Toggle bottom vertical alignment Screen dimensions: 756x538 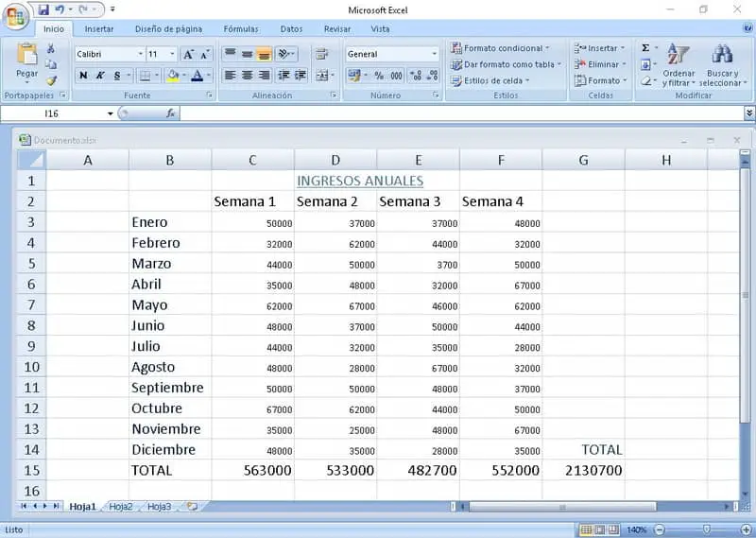click(264, 54)
